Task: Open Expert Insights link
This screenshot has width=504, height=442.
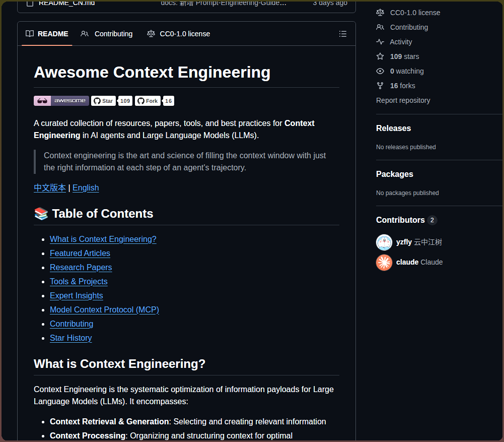Action: (76, 296)
